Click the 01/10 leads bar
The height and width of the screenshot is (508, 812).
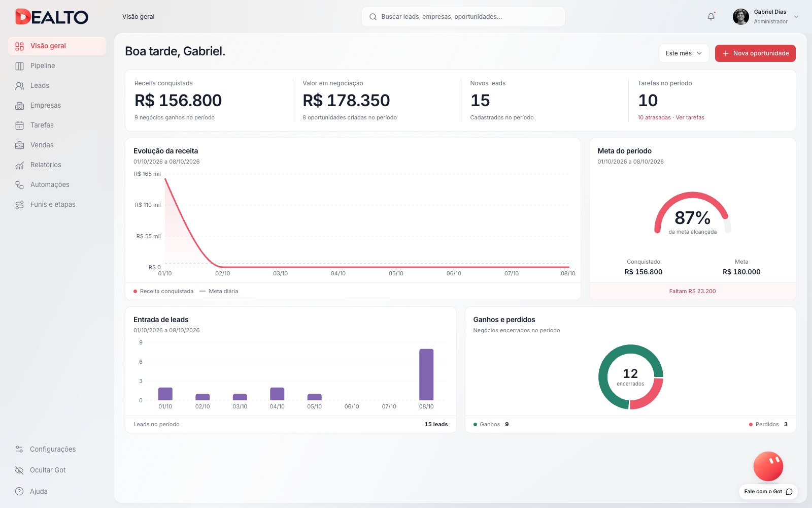[x=165, y=394]
